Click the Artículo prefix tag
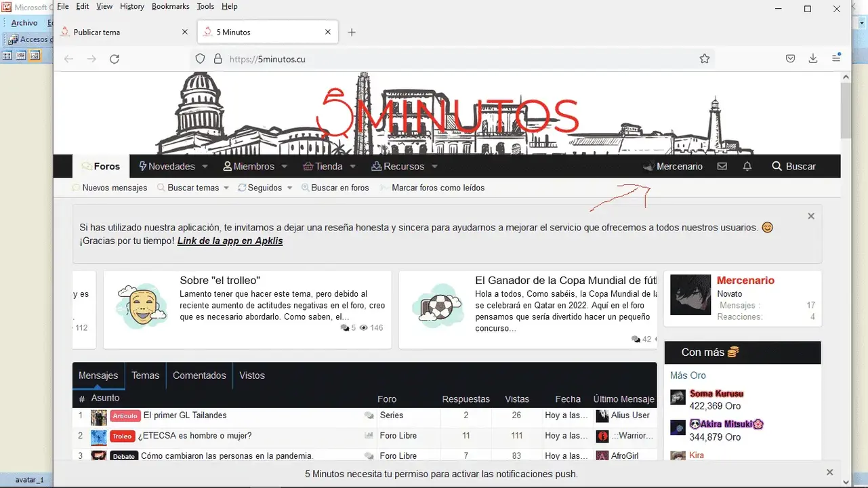The height and width of the screenshot is (488, 868). 125,416
